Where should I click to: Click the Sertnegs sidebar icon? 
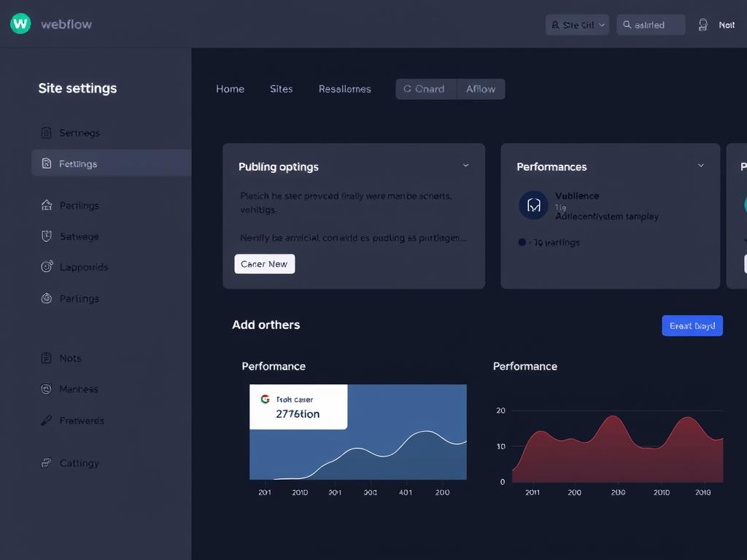point(46,133)
